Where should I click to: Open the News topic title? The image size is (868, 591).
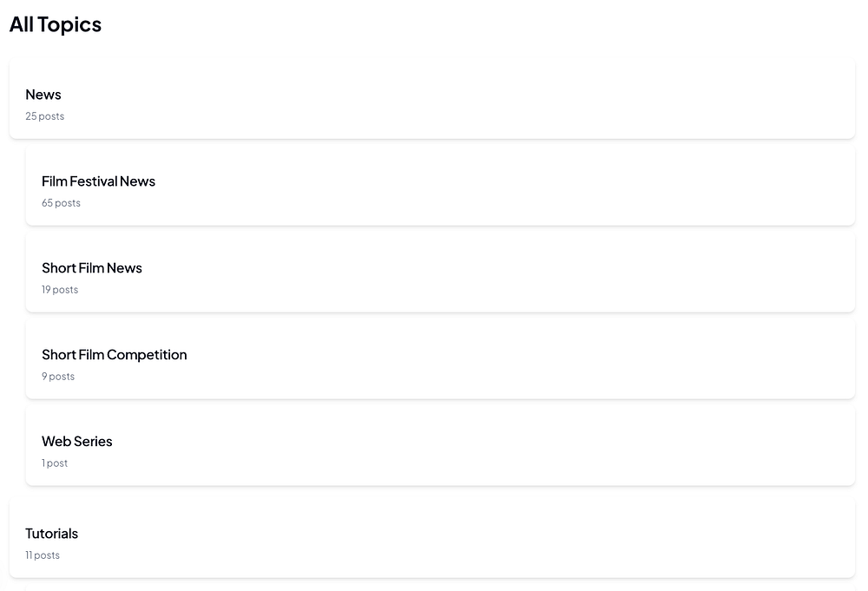tap(43, 95)
